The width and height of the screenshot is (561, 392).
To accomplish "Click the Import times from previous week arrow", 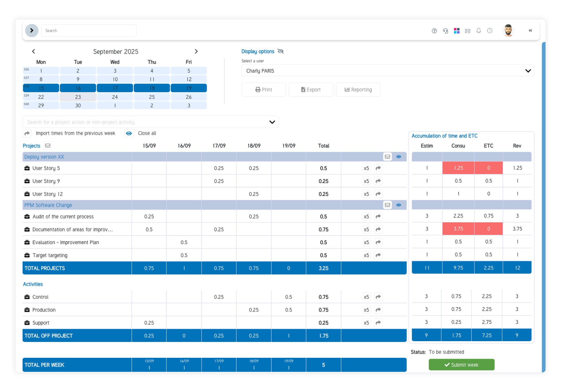I will point(27,133).
